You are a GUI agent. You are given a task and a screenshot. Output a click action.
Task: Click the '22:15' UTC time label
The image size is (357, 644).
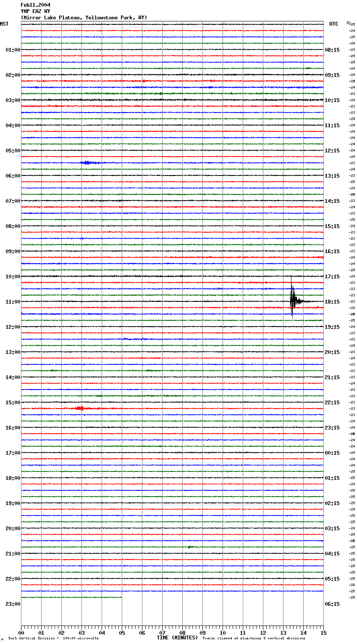[x=332, y=403]
